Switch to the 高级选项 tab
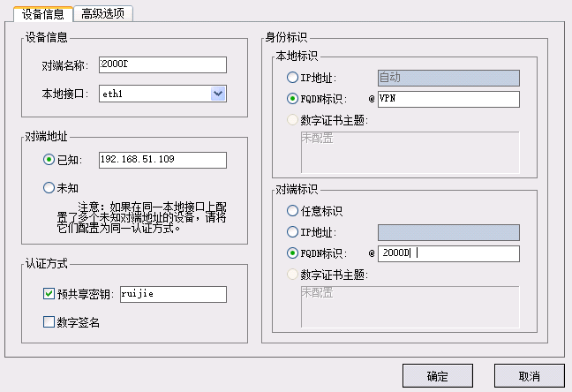This screenshot has height=392, width=572. click(103, 14)
